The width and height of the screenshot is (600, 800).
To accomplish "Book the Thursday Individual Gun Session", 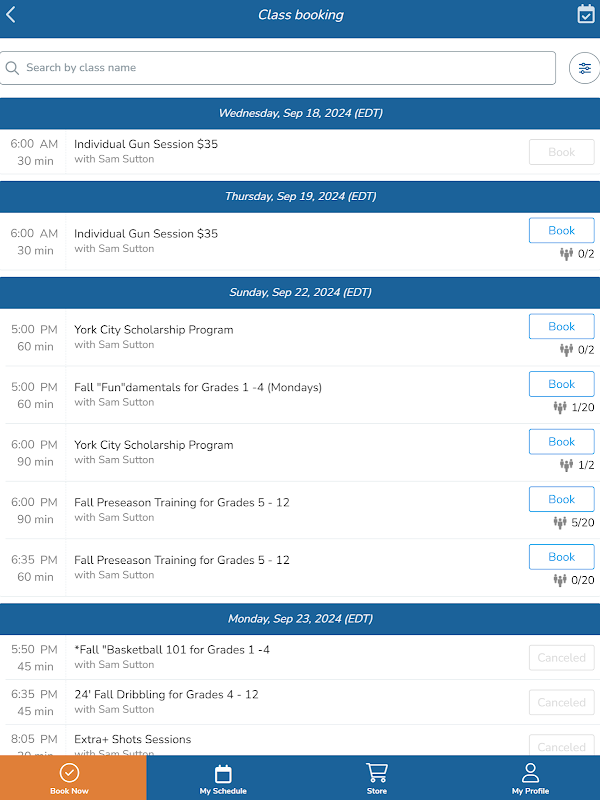I will [x=561, y=231].
